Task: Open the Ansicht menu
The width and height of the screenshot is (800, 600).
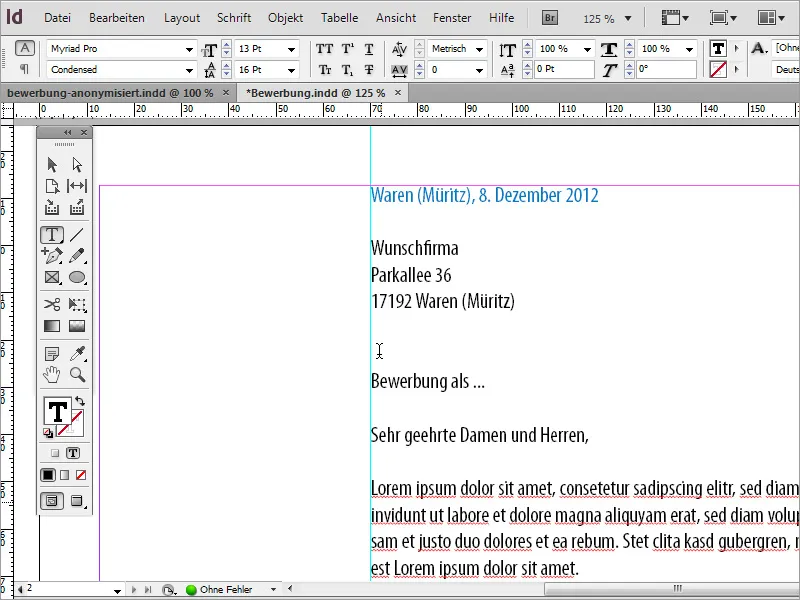Action: (396, 18)
